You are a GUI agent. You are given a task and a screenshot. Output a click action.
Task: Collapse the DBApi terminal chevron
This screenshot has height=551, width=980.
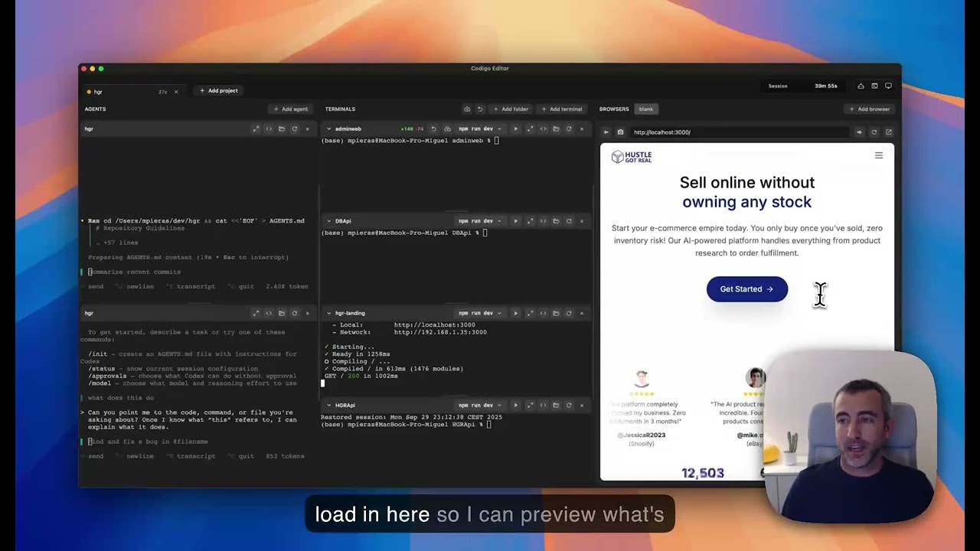click(x=328, y=221)
